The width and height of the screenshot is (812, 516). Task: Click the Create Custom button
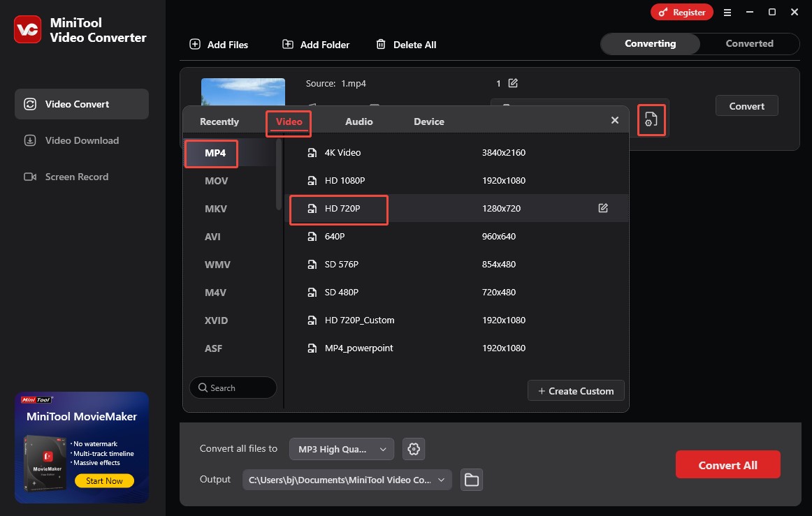pos(576,391)
